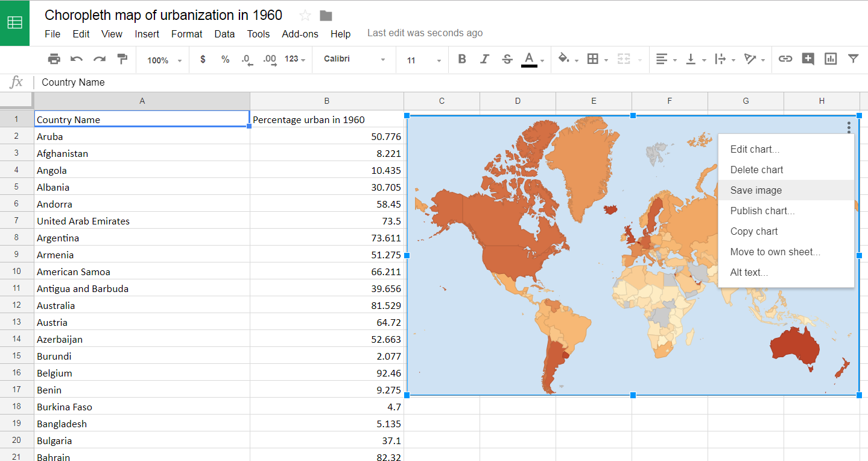Star this spreadsheet document
This screenshot has width=868, height=461.
point(305,16)
